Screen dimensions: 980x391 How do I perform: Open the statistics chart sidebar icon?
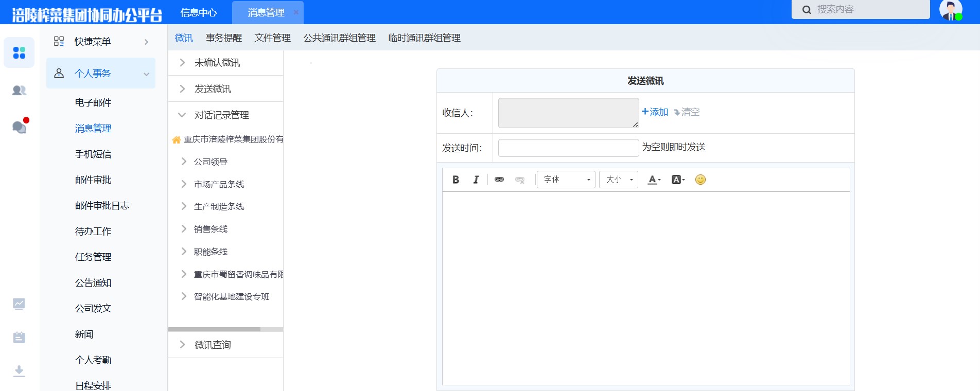click(x=19, y=304)
